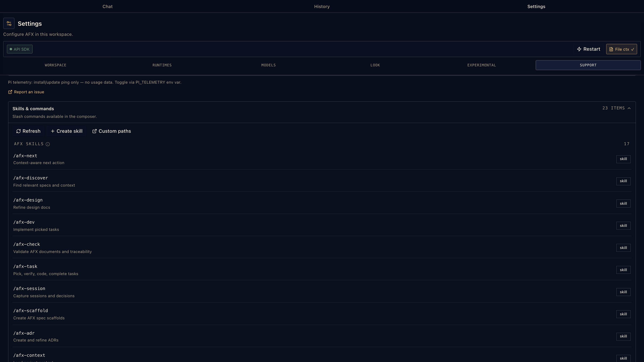Click the AFX SKILLS count 17
This screenshot has height=362, width=644.
[x=626, y=144]
